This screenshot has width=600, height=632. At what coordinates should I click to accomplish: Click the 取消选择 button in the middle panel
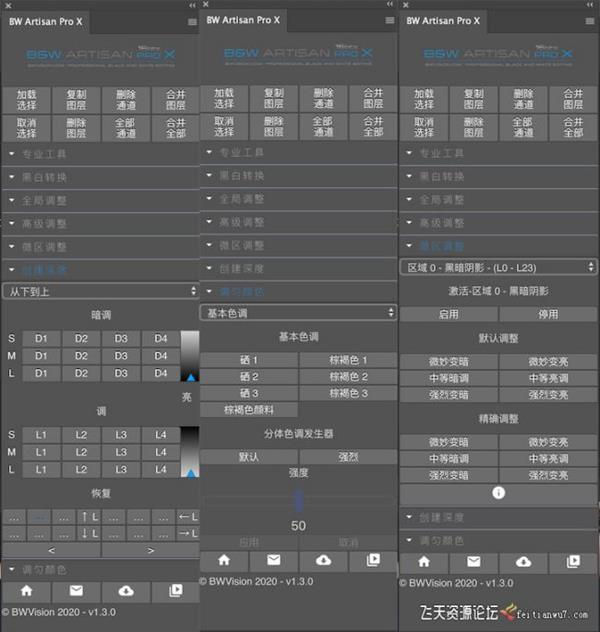click(224, 127)
